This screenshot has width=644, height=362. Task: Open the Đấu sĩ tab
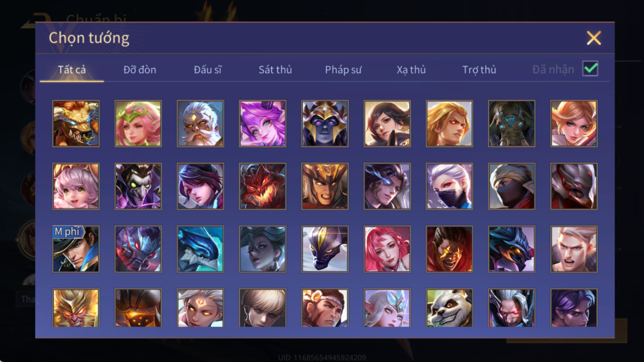click(208, 70)
